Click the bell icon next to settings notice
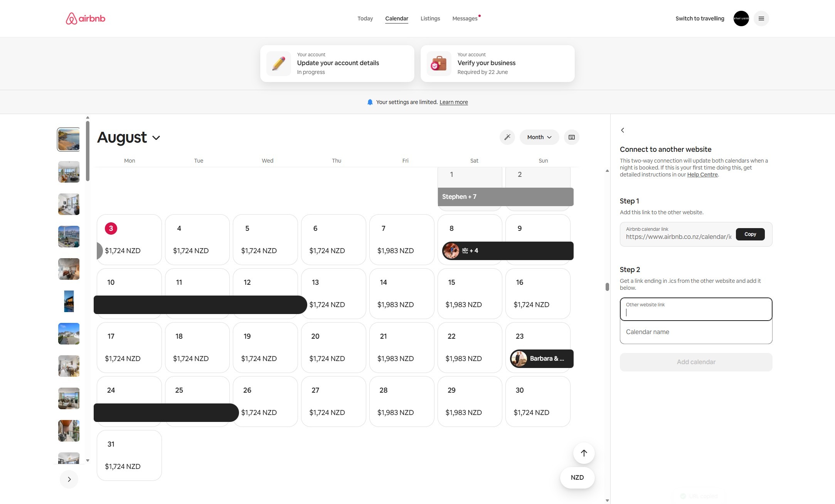 pyautogui.click(x=370, y=102)
